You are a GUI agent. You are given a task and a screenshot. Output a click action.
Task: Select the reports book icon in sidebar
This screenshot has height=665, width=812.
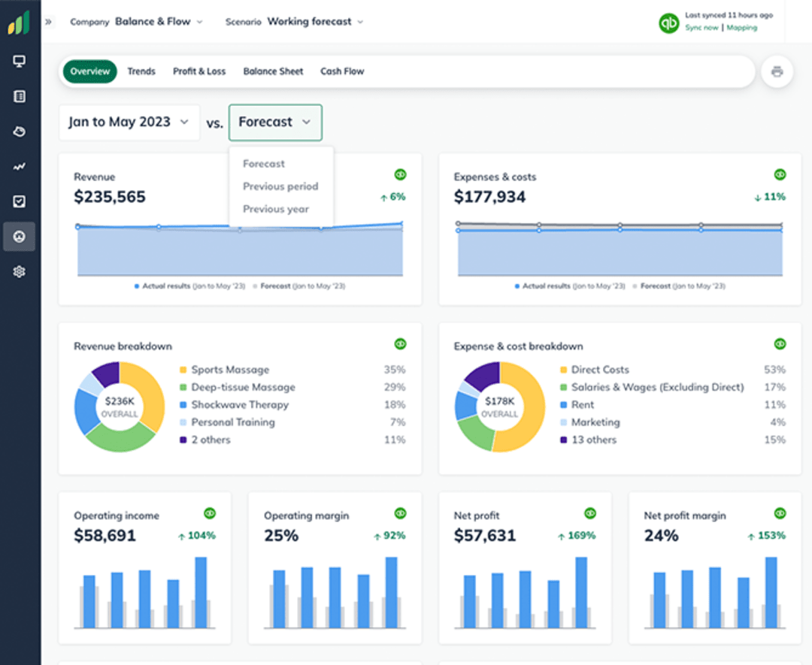coord(19,96)
